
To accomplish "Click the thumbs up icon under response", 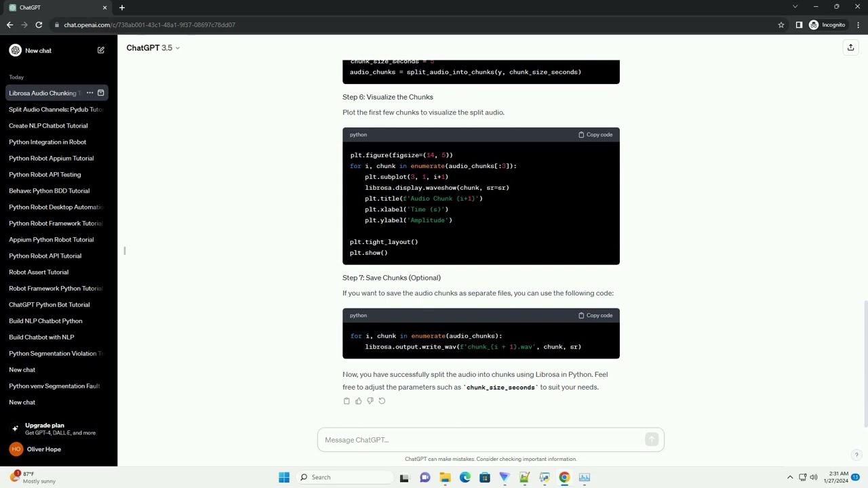I will click(x=358, y=401).
